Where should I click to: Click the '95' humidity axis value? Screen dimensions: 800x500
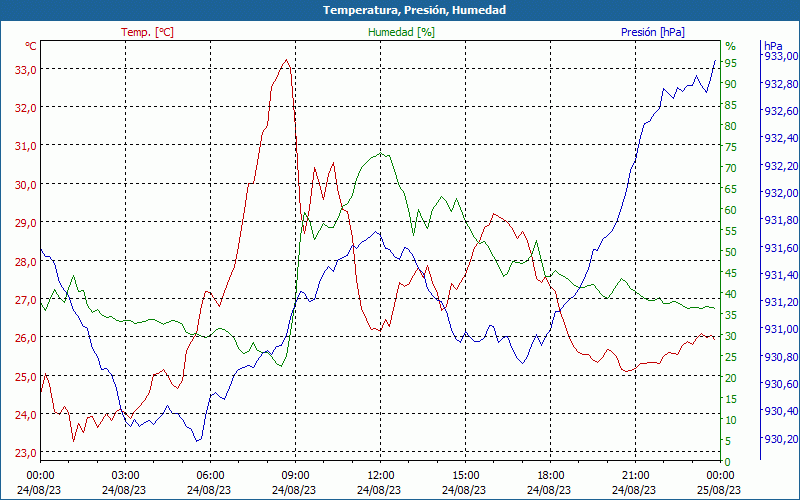pos(731,63)
